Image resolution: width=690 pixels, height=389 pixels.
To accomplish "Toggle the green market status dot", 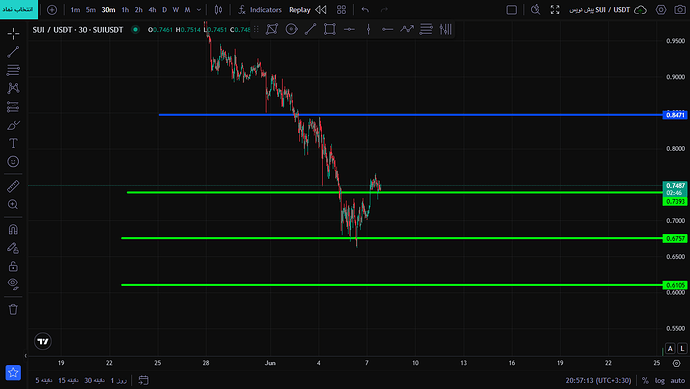I will tap(136, 29).
